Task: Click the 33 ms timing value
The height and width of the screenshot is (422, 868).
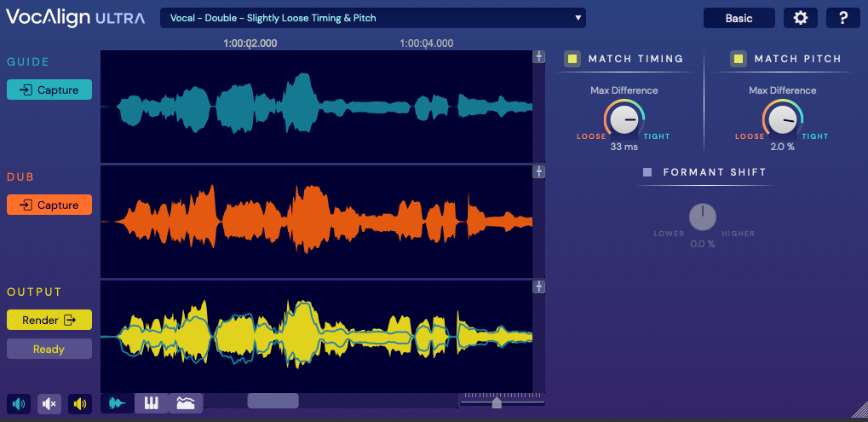Action: [x=624, y=147]
